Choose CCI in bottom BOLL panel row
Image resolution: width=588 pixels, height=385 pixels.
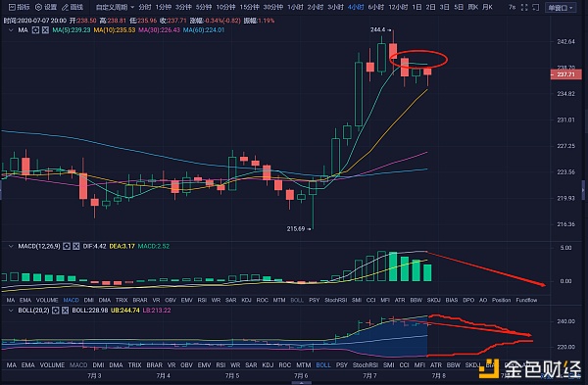tap(404, 365)
